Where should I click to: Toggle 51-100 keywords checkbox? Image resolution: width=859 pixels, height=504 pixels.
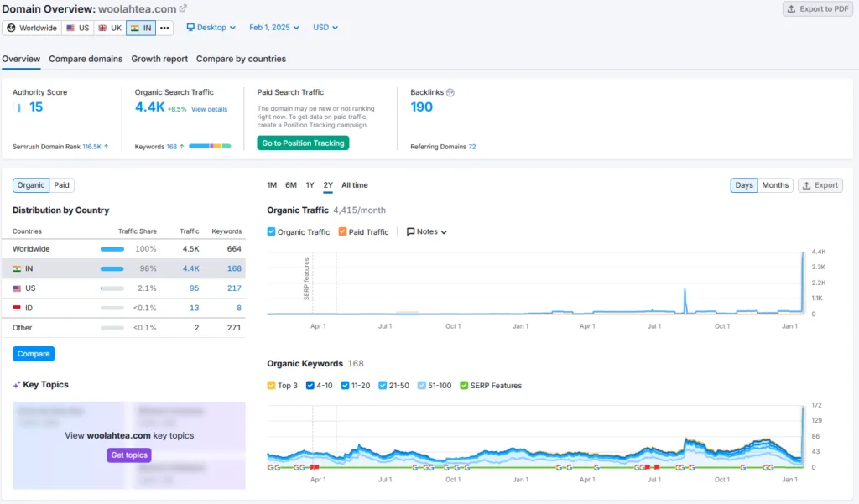pos(421,385)
